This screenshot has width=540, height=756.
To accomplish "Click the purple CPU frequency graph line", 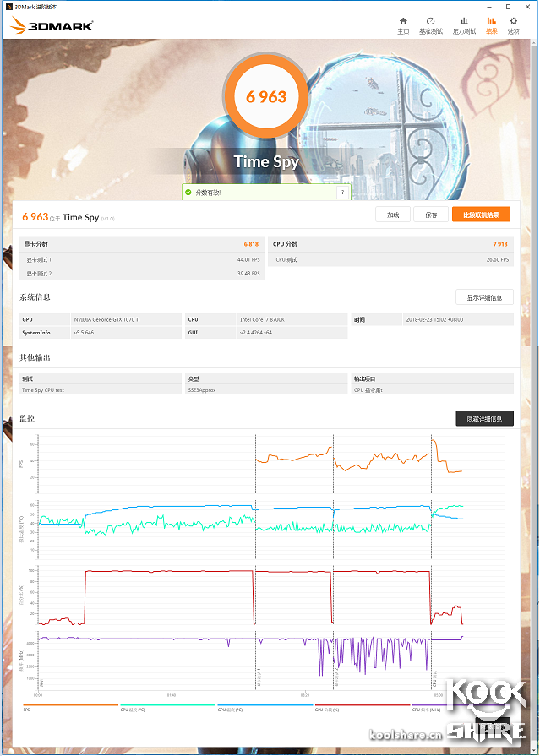I will [145, 639].
